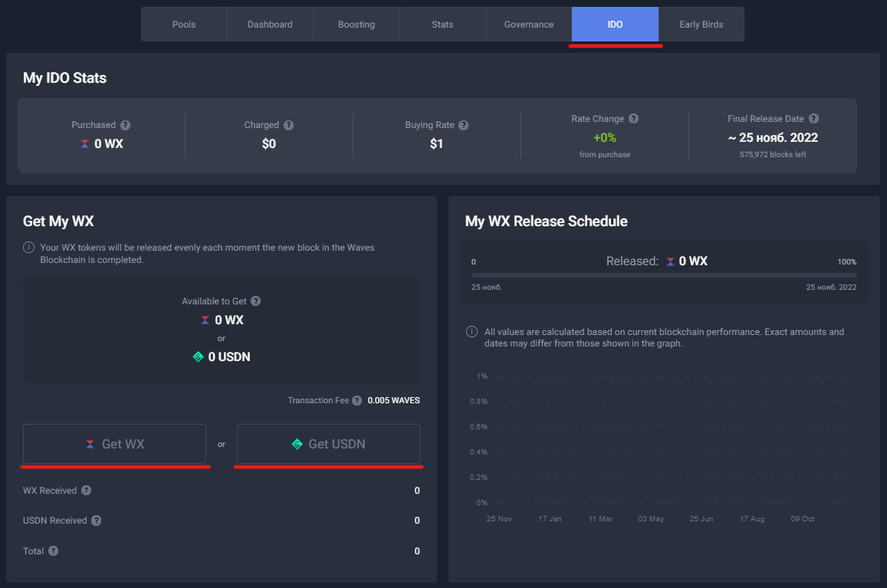Click the 0.6% chart axis label
This screenshot has height=588, width=887.
(x=478, y=427)
